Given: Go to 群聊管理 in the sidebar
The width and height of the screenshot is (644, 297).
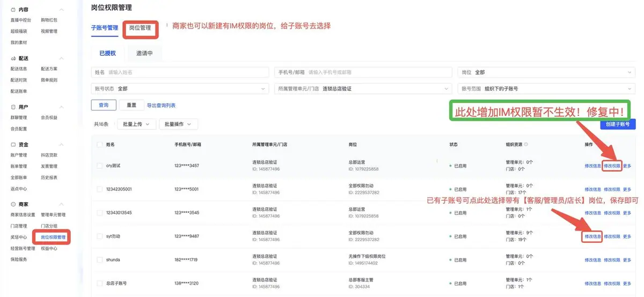Looking at the screenshot, I should (19, 117).
